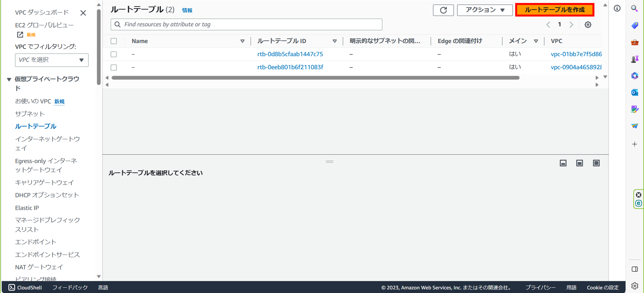Viewport: 644px width, 293px height.
Task: Click the refresh route tables icon
Action: pyautogui.click(x=443, y=10)
